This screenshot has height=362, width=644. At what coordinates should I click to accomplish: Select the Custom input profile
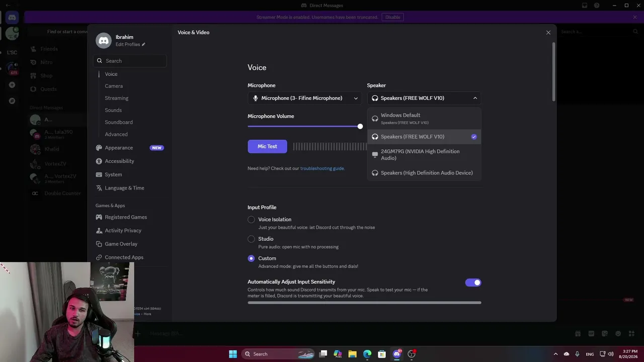(x=251, y=258)
